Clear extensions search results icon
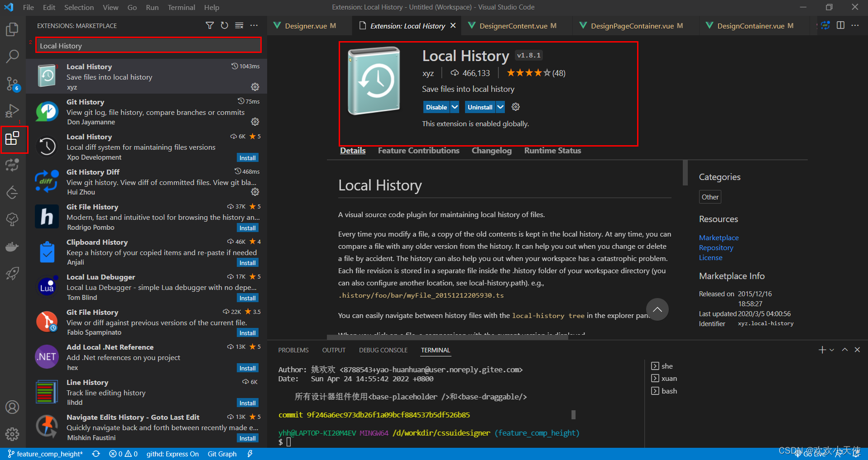Image resolution: width=868 pixels, height=460 pixels. pos(239,25)
